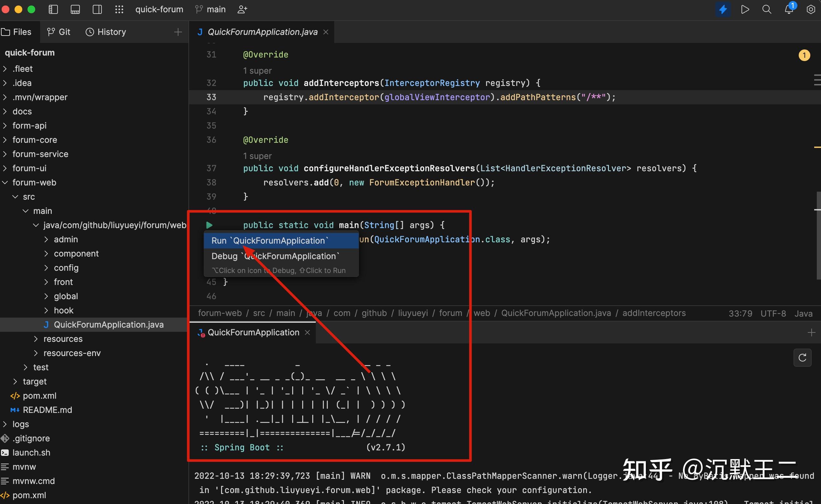Click the Java language indicator
This screenshot has width=821, height=504.
tap(803, 314)
